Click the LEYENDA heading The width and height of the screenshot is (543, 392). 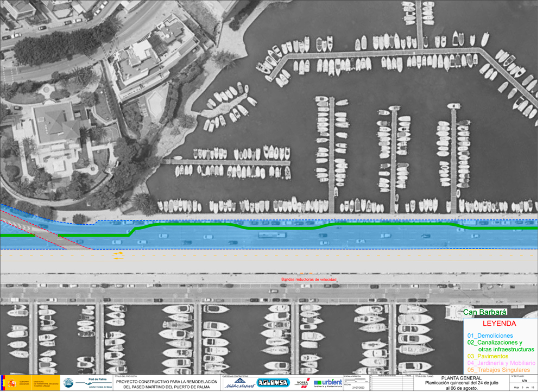tap(500, 324)
